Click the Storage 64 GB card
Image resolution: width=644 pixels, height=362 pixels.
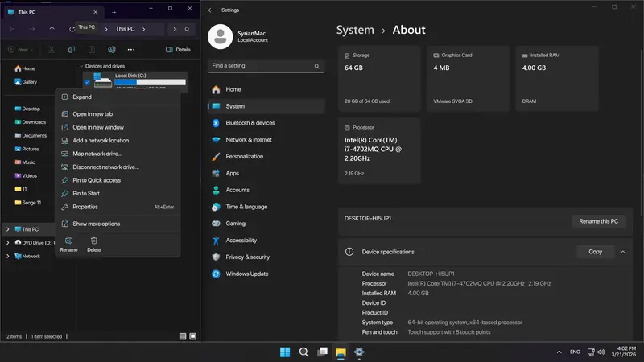pos(379,78)
